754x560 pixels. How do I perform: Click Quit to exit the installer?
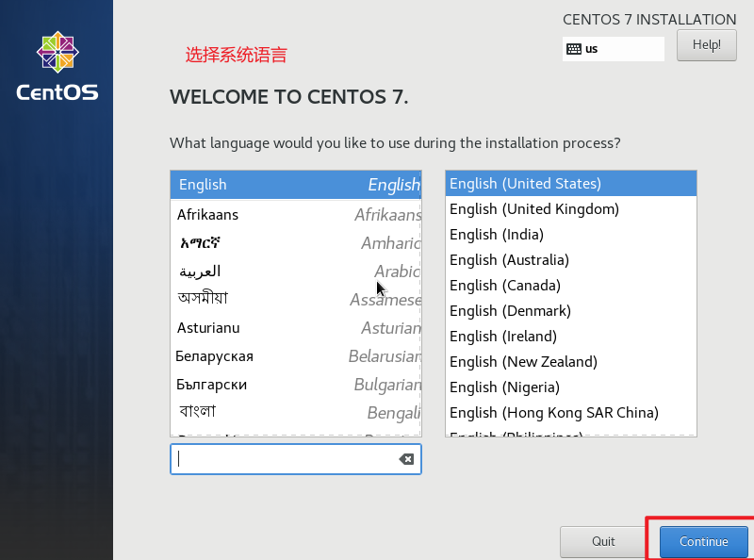(x=602, y=542)
